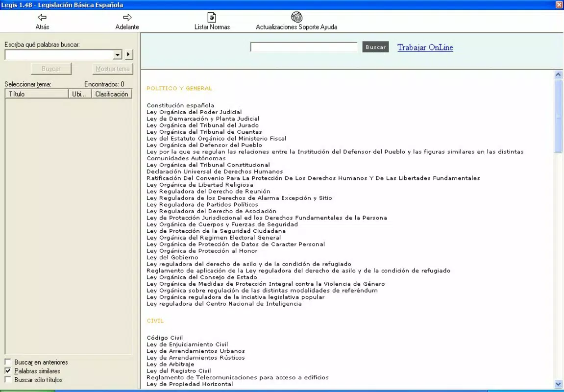The height and width of the screenshot is (392, 564).
Task: Open Ley Orgánica de Cuerpos y Fuerzas de Seguridad
Action: (x=222, y=224)
